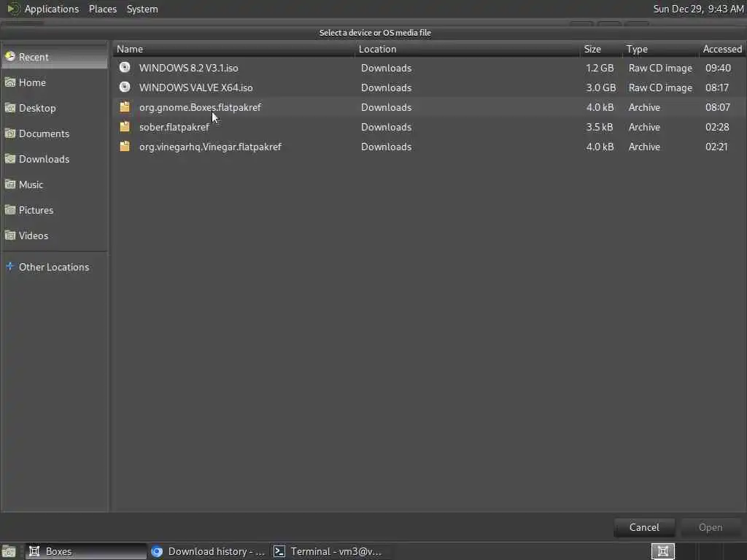The width and height of the screenshot is (747, 560).
Task: Click the 02:21 accessed time cell
Action: pyautogui.click(x=716, y=147)
